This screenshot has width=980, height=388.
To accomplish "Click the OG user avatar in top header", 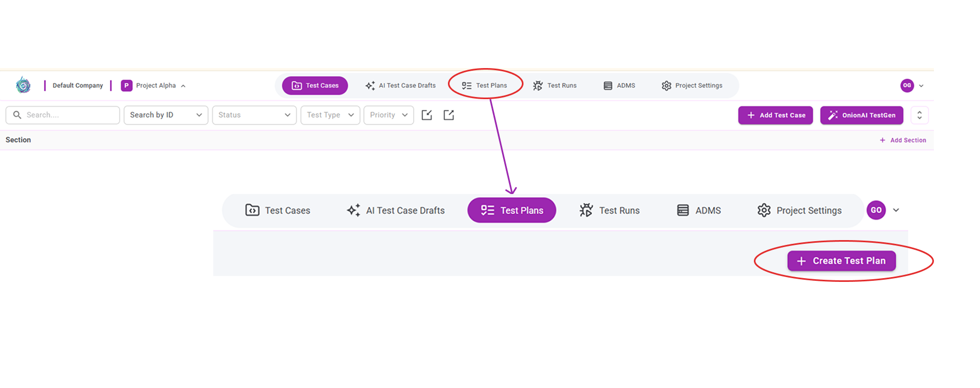I will 907,85.
